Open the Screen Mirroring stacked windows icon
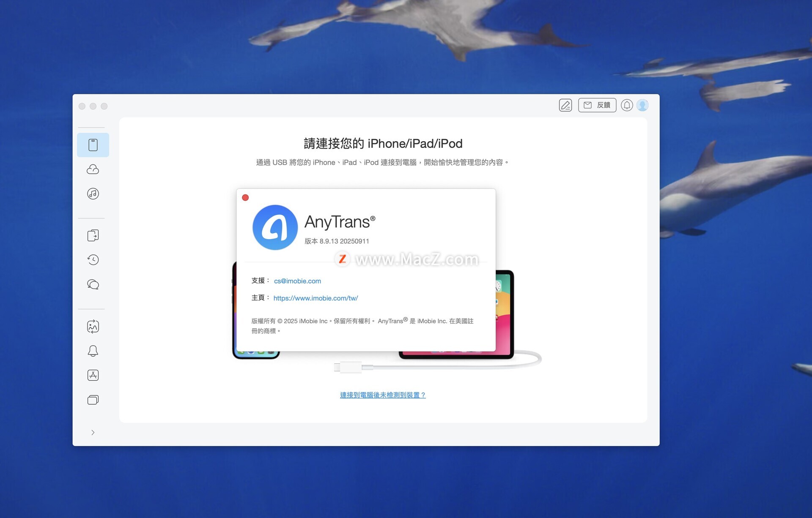Image resolution: width=812 pixels, height=518 pixels. (x=93, y=400)
